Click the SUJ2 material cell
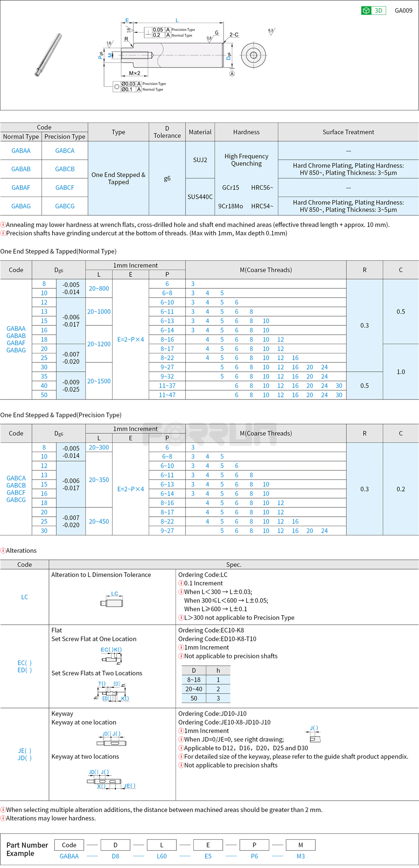 point(200,160)
